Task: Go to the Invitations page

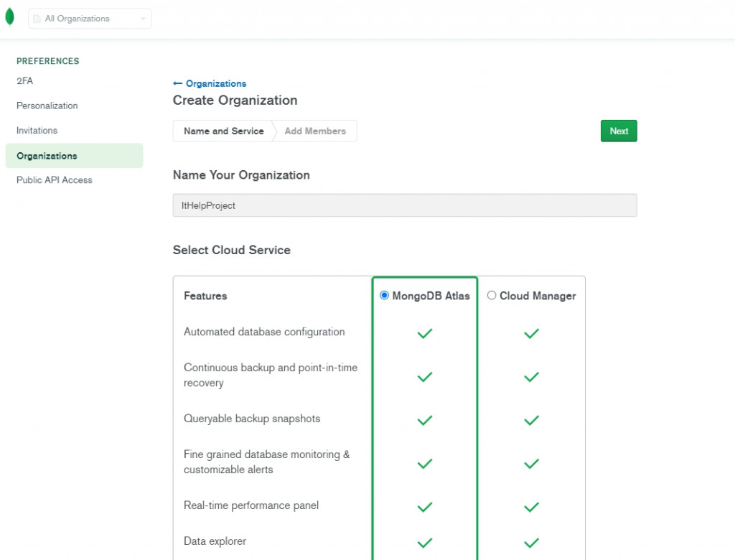Action: point(37,131)
